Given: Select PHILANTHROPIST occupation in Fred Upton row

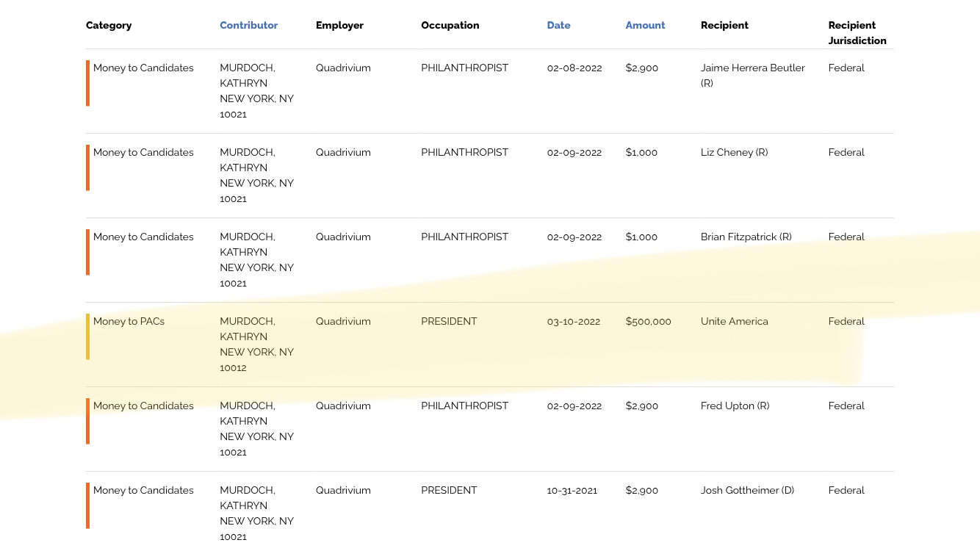Looking at the screenshot, I should tap(464, 406).
